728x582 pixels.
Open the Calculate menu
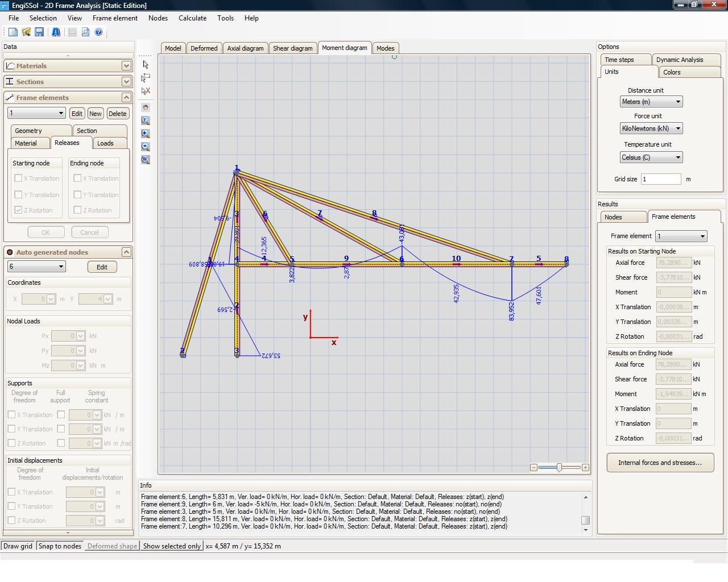tap(192, 18)
